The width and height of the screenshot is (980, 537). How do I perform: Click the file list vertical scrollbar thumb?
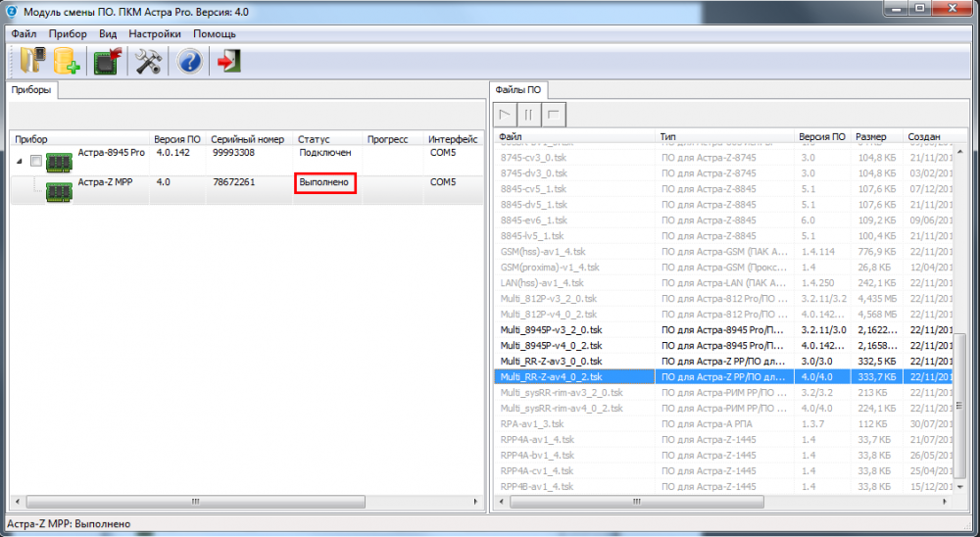(x=960, y=406)
